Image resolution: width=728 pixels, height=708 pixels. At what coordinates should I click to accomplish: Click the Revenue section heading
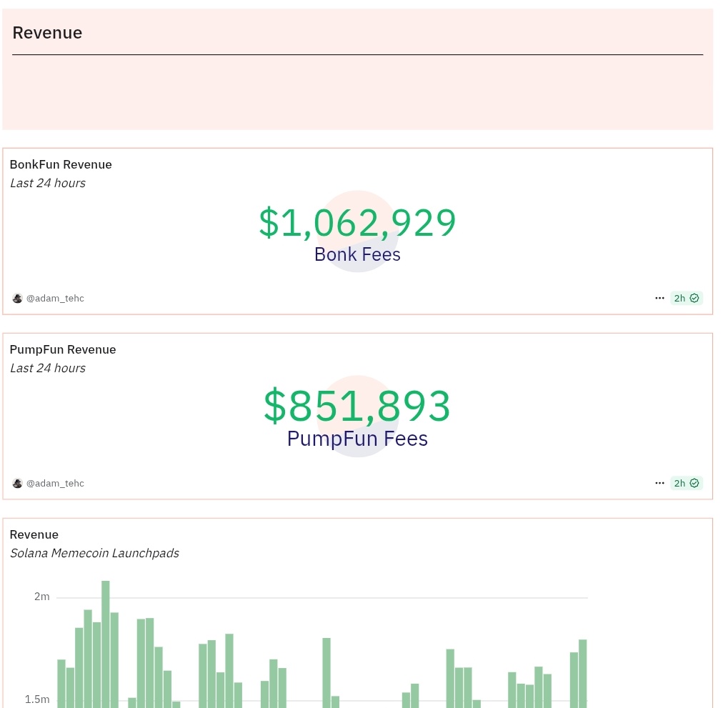47,33
